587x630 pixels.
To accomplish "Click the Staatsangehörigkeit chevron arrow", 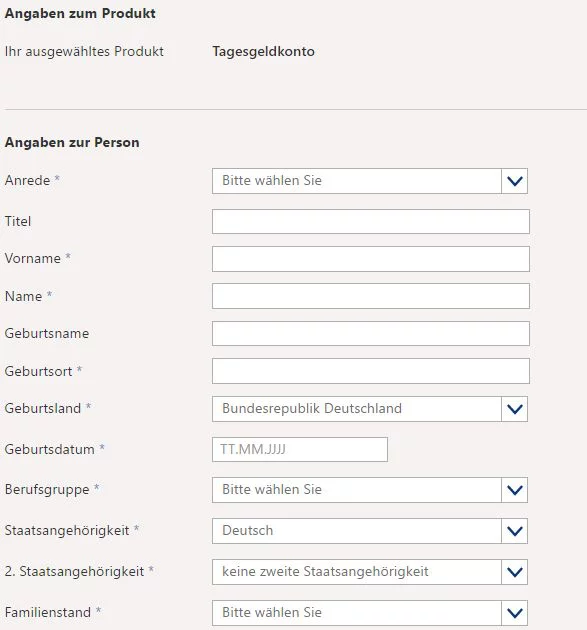I will point(515,531).
